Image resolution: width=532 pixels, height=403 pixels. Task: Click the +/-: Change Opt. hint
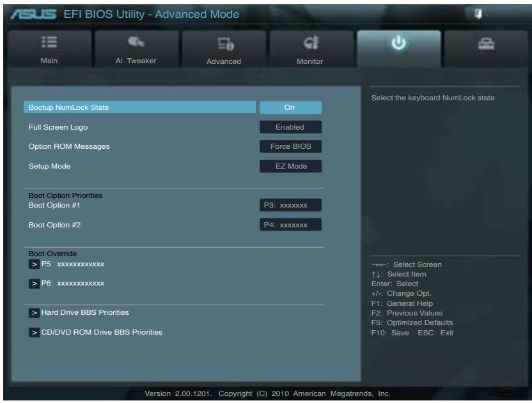click(401, 293)
